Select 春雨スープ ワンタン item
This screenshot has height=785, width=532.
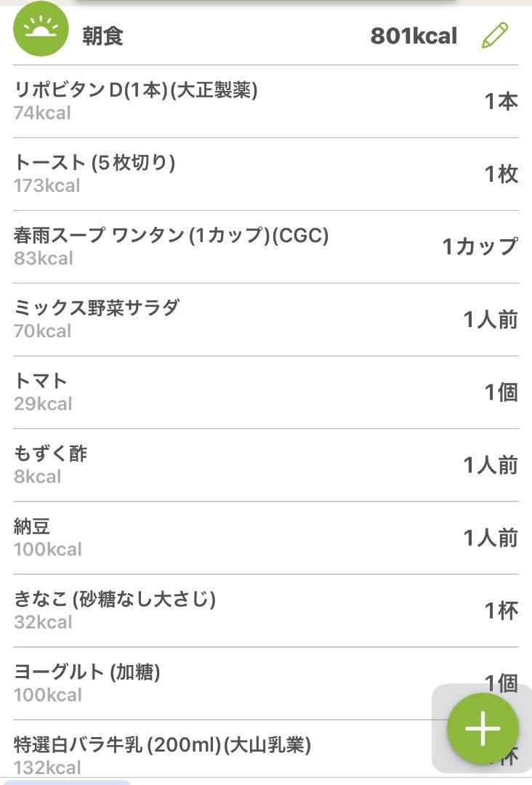tap(266, 247)
